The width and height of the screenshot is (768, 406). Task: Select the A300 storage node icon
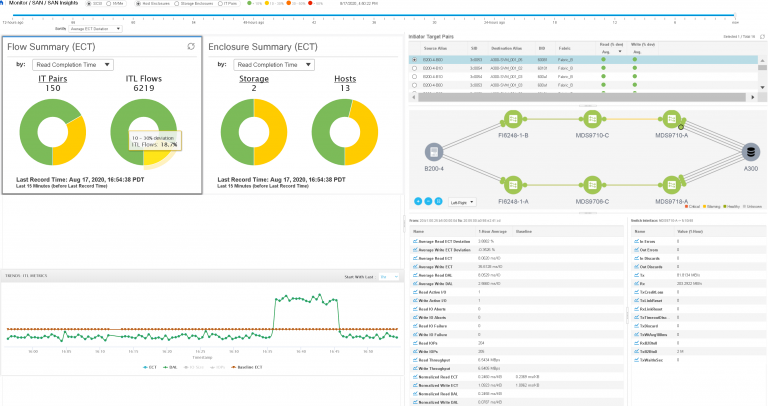(750, 151)
